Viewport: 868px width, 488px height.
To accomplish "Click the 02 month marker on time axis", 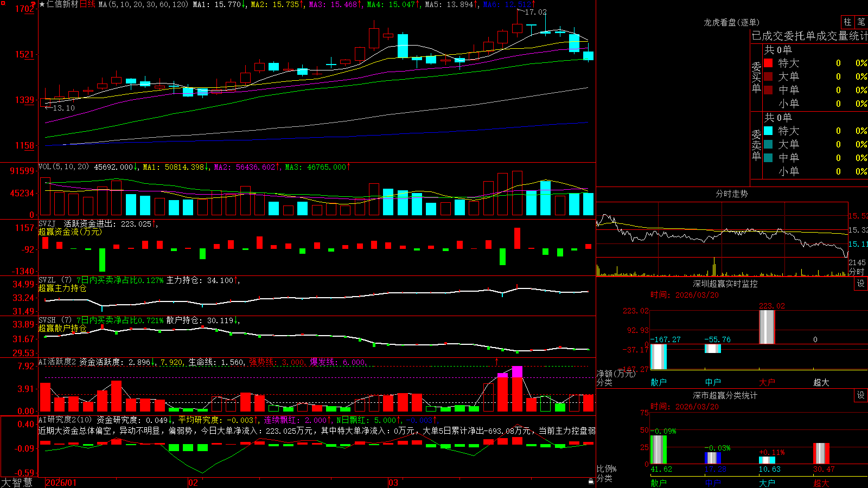I will coord(193,483).
